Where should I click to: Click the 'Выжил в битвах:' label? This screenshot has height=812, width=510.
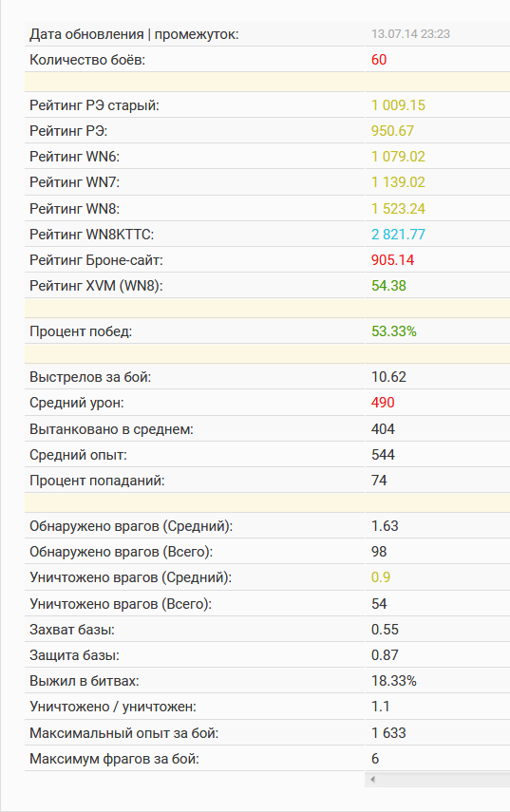pyautogui.click(x=85, y=681)
